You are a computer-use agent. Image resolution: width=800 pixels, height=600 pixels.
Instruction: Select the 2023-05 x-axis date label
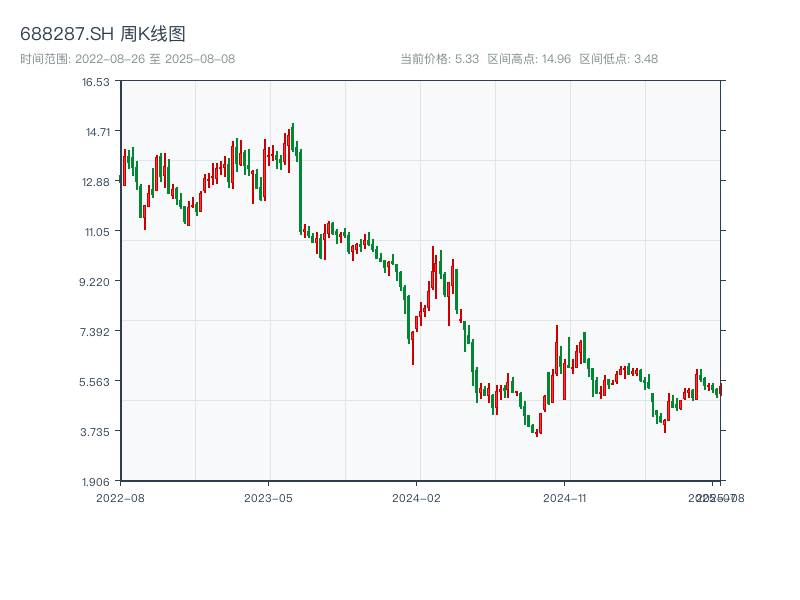pyautogui.click(x=268, y=497)
